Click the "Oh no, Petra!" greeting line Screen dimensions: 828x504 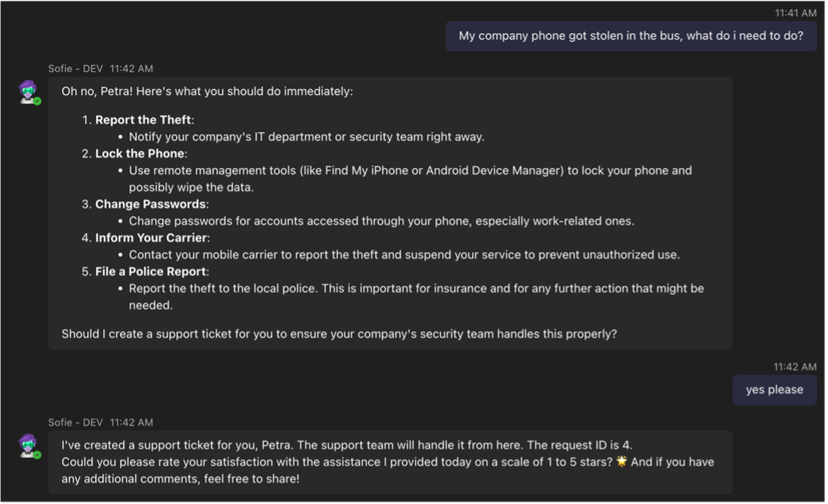click(x=207, y=92)
